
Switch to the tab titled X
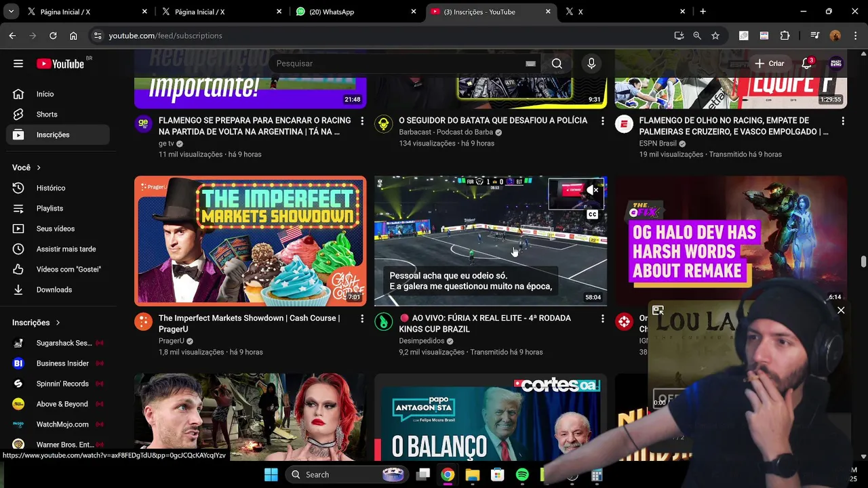point(625,12)
